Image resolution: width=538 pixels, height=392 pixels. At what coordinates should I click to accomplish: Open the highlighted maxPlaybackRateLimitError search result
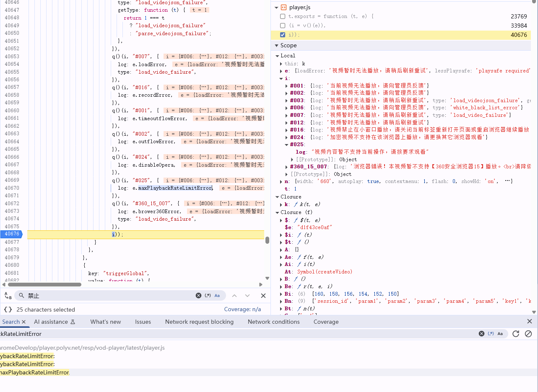tap(35, 372)
